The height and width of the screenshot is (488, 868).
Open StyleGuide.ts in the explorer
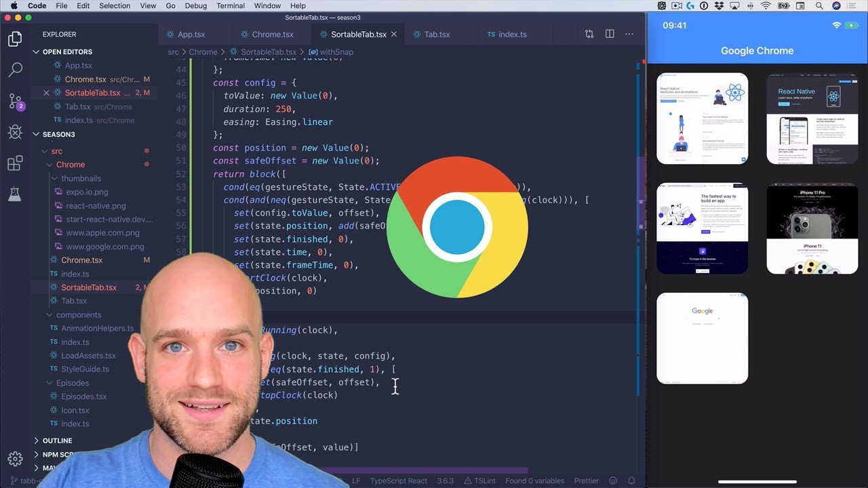(85, 369)
